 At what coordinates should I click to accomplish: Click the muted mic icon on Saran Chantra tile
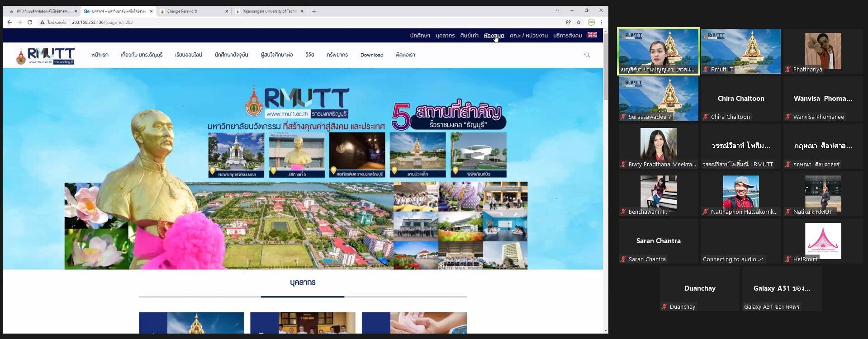pos(623,259)
